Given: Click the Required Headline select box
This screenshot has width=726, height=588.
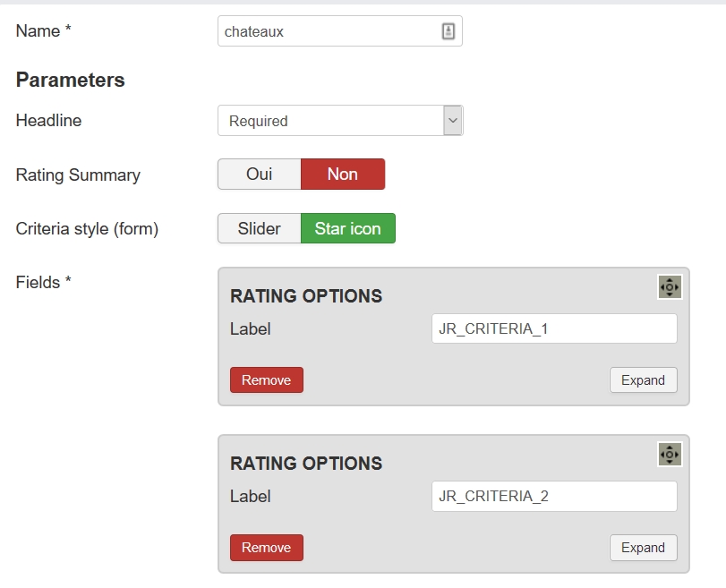Looking at the screenshot, I should [340, 121].
